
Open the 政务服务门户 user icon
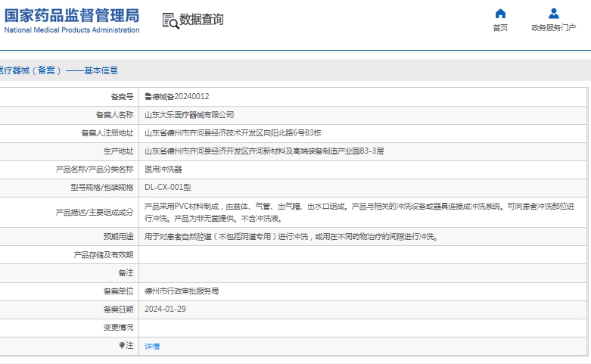554,14
